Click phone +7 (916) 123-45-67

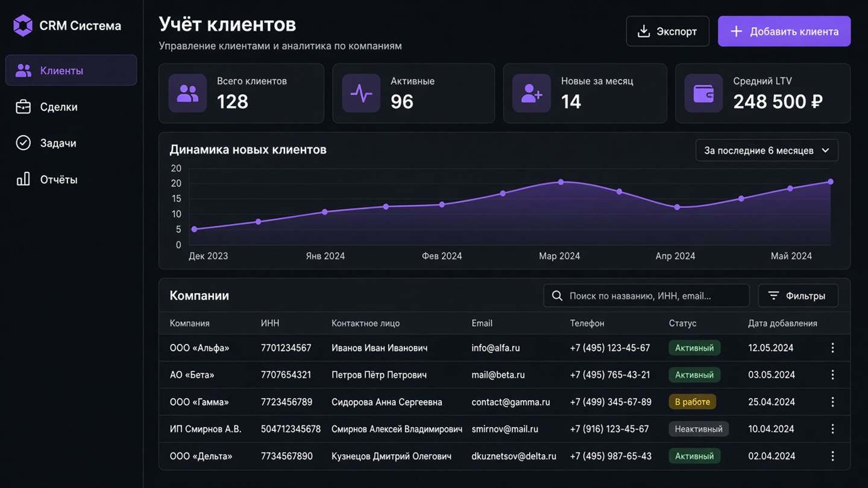(609, 429)
